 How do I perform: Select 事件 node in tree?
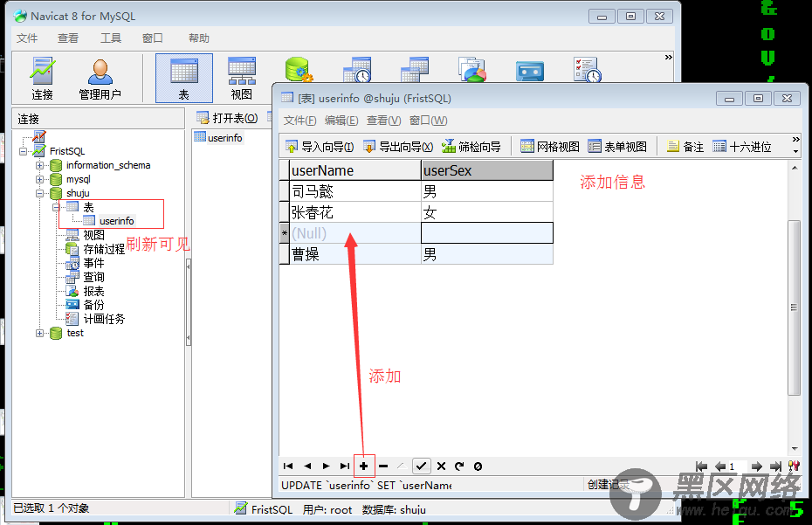coord(93,263)
